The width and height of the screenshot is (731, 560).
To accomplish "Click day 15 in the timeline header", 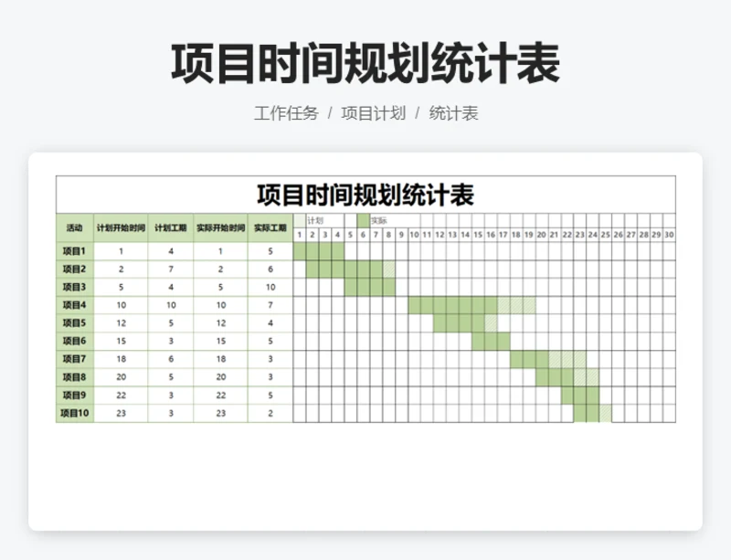I will (x=478, y=235).
